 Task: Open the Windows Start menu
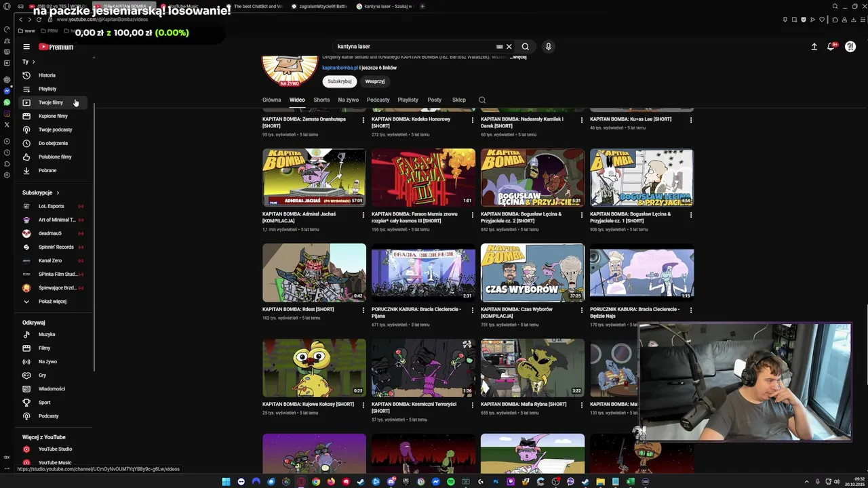click(226, 482)
